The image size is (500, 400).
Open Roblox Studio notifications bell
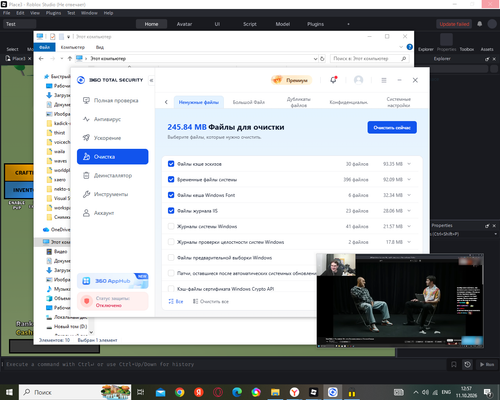pyautogui.click(x=480, y=24)
